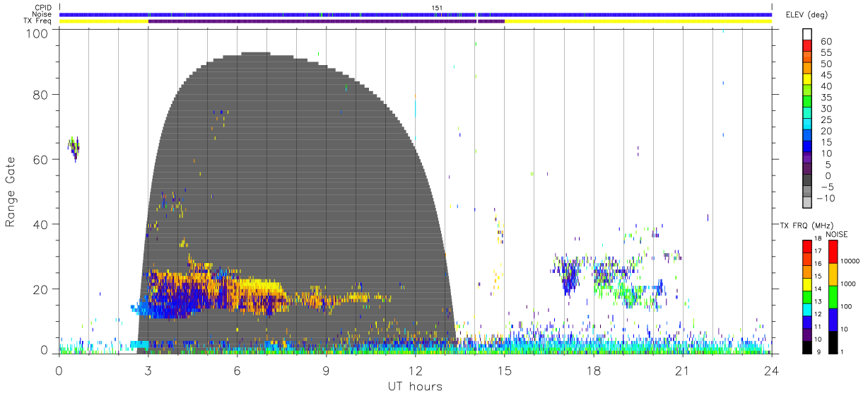
Task: Click x-axis tick label '15'
Action: pos(505,370)
